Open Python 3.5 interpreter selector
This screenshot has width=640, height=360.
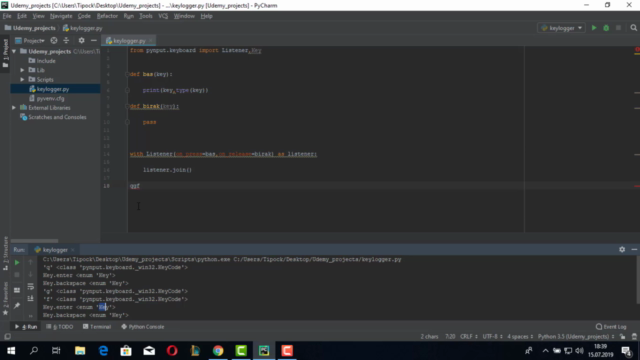576,336
